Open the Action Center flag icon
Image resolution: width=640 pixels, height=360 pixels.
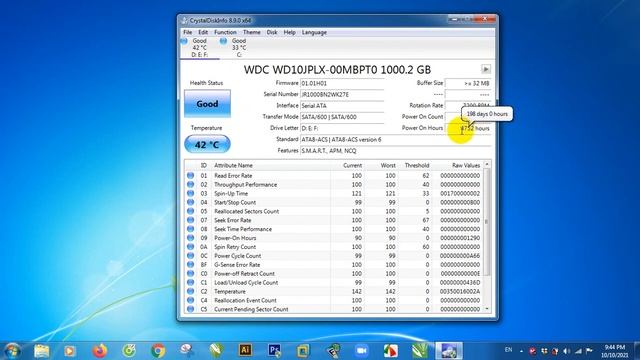click(589, 351)
